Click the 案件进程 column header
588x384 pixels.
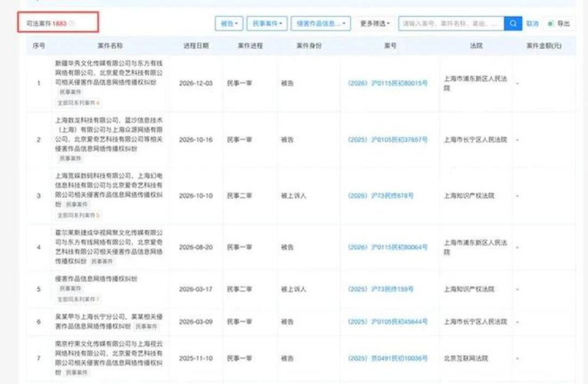250,45
